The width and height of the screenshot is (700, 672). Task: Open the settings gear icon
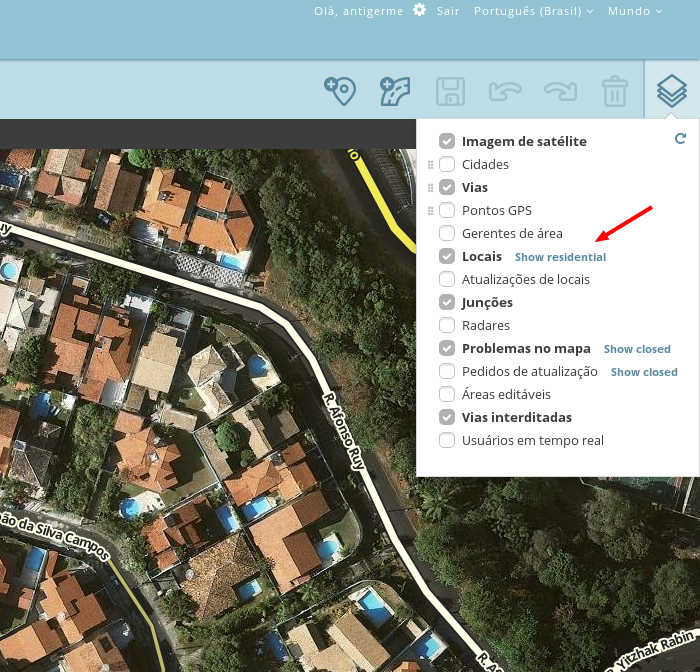(419, 11)
